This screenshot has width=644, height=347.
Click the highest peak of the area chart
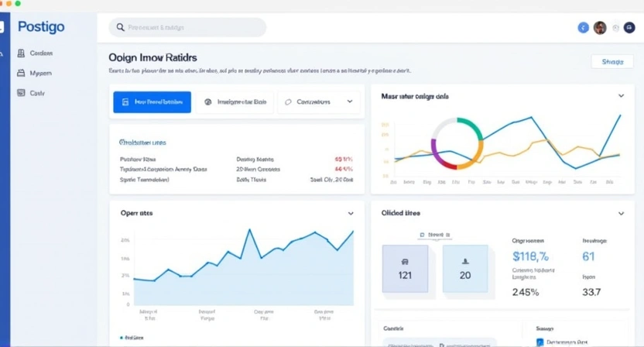[249, 230]
